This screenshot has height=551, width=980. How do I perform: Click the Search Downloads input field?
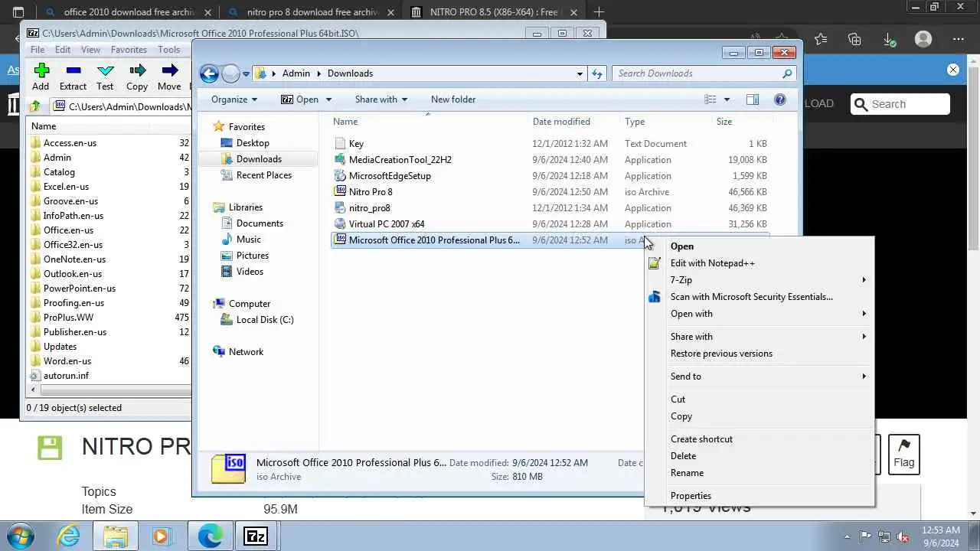coord(697,73)
